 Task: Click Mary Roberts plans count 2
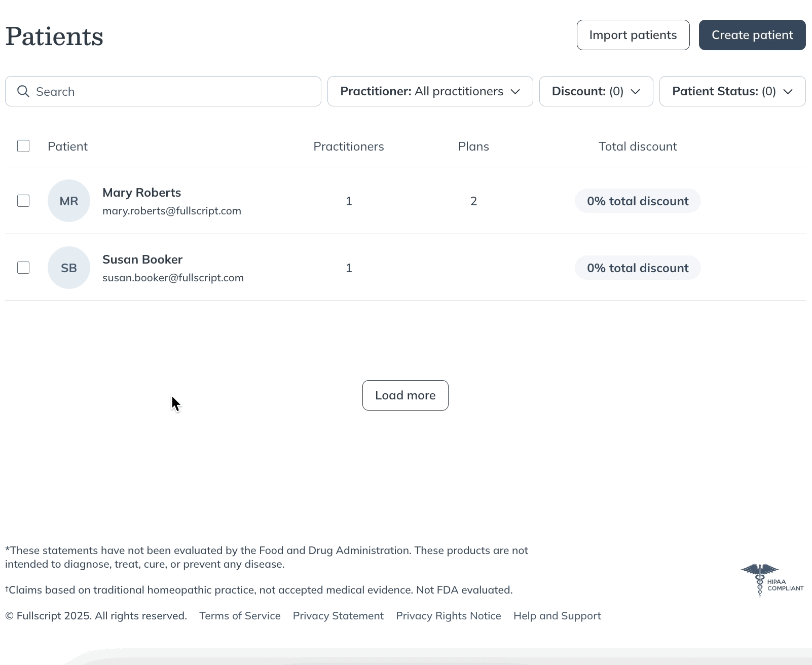pos(473,201)
